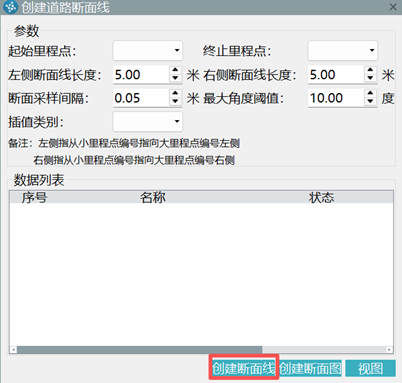
Task: Click the scrollbar left arrow in 数据列表
Action: [x=13, y=350]
